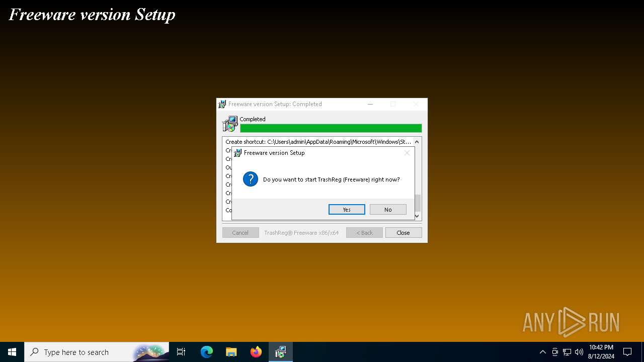The height and width of the screenshot is (362, 644).
Task: Click the 'TrashReg® Freeware x86/x64' branding text
Action: (x=301, y=233)
